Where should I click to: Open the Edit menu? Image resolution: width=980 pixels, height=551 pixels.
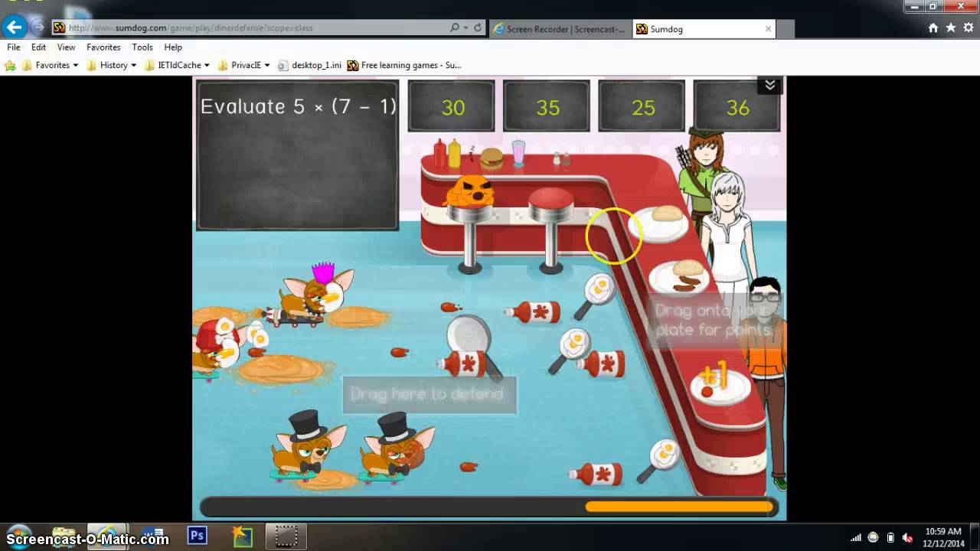(38, 47)
